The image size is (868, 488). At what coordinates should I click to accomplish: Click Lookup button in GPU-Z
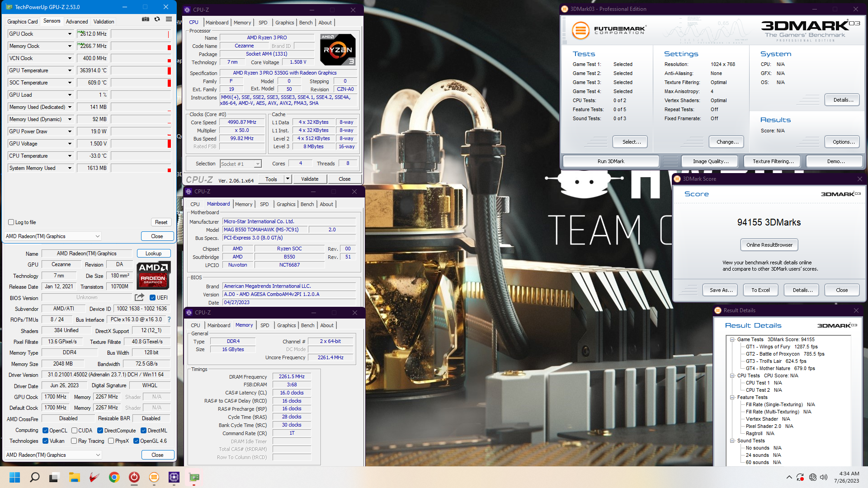(153, 253)
